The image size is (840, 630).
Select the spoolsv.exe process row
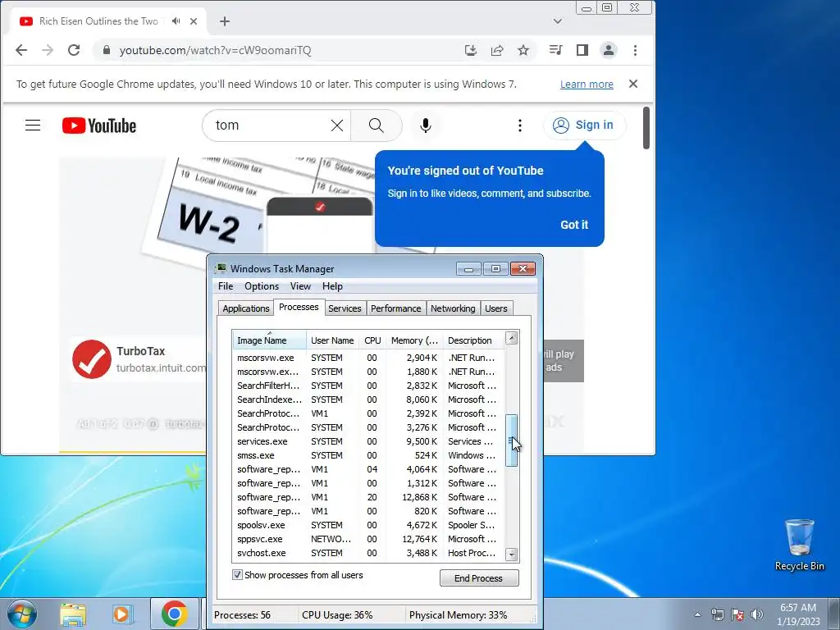point(368,525)
